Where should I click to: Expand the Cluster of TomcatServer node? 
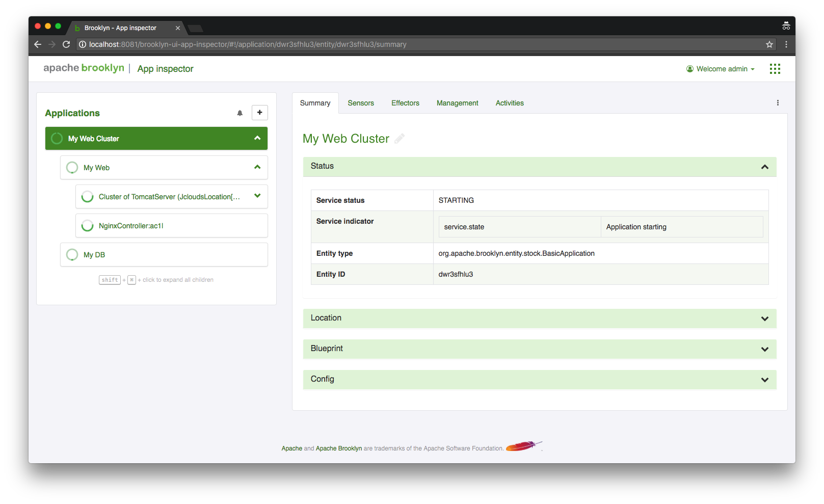click(257, 196)
